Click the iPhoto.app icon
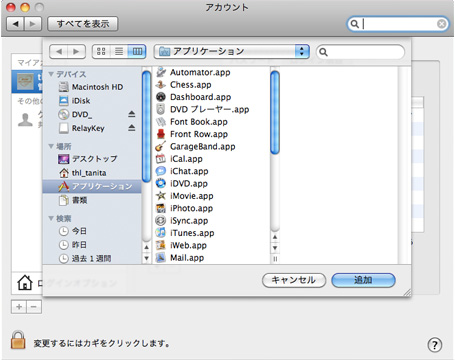This screenshot has width=455, height=360. tap(161, 208)
